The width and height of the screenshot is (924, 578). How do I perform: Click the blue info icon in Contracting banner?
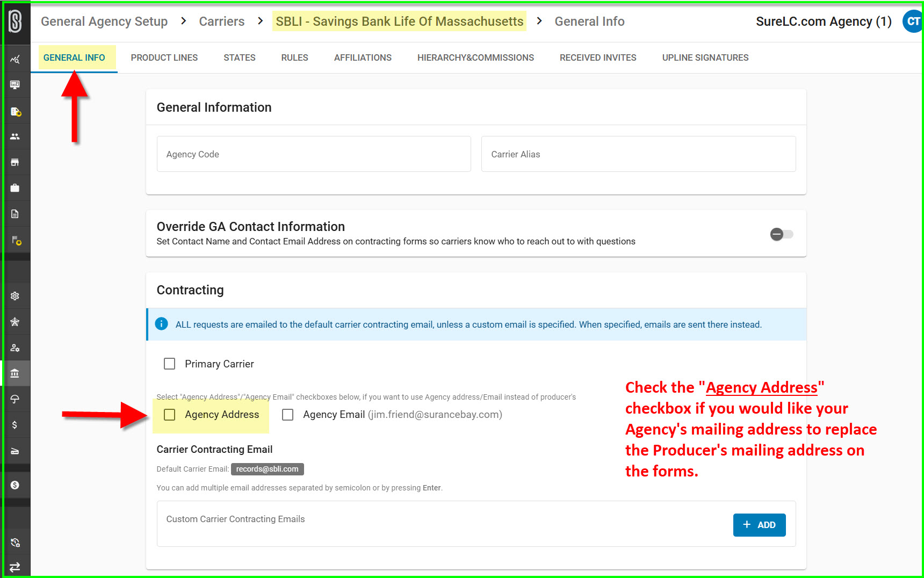[161, 324]
